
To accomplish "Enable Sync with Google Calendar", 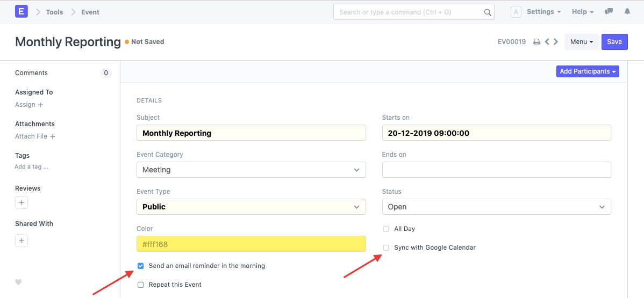I will (386, 248).
